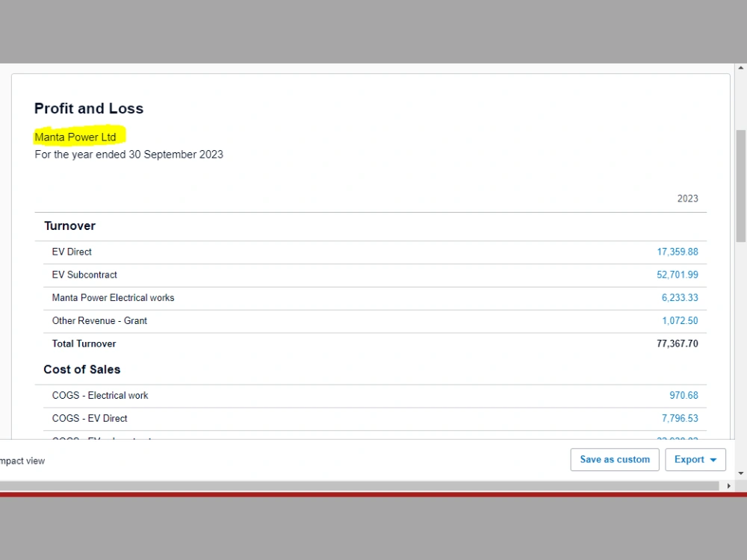This screenshot has height=560, width=747.
Task: Click the vertical scrollbar thumb
Action: (741, 186)
